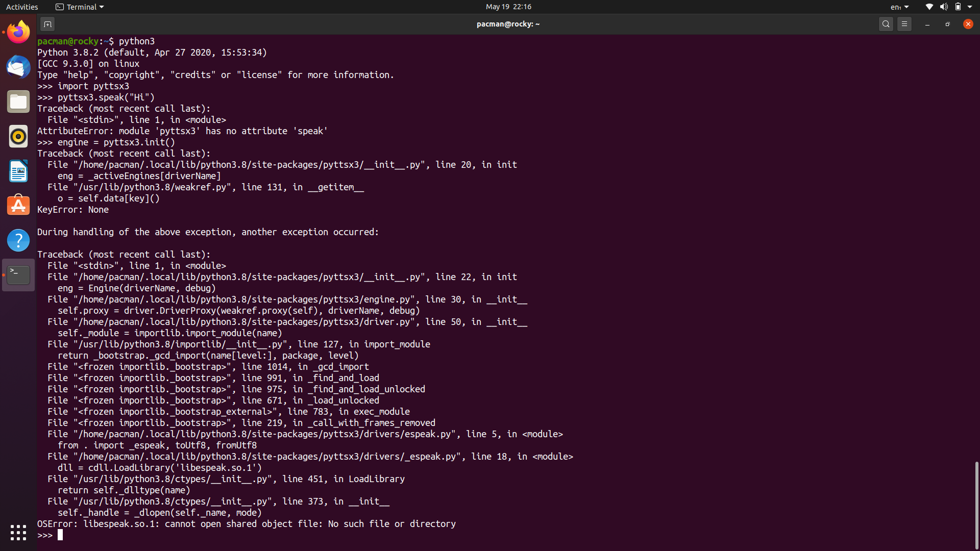Image resolution: width=980 pixels, height=551 pixels.
Task: Launch Rhythmbox music player
Action: coord(18,136)
